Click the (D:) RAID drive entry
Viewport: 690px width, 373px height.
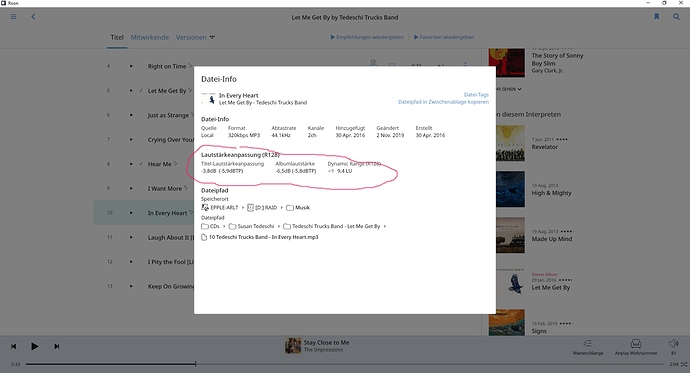[x=262, y=208]
